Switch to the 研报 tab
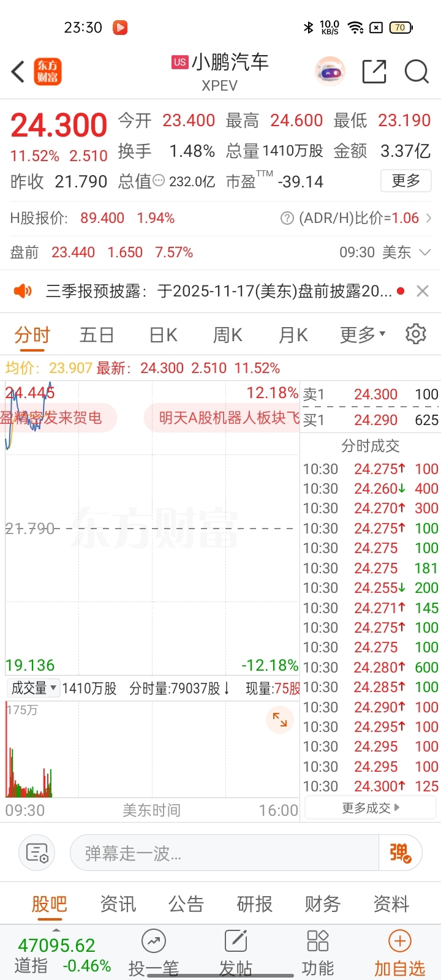 [255, 904]
